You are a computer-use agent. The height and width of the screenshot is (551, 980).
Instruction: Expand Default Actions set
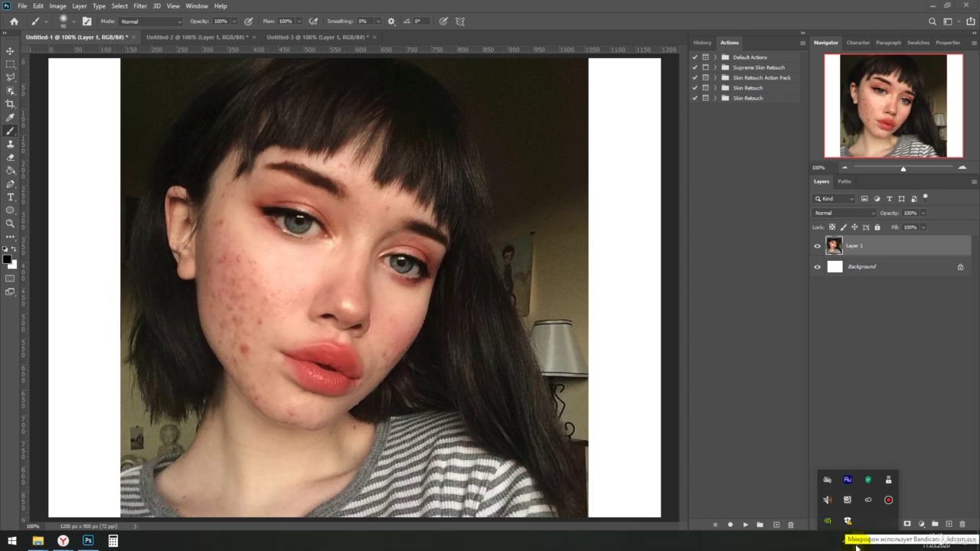[715, 57]
